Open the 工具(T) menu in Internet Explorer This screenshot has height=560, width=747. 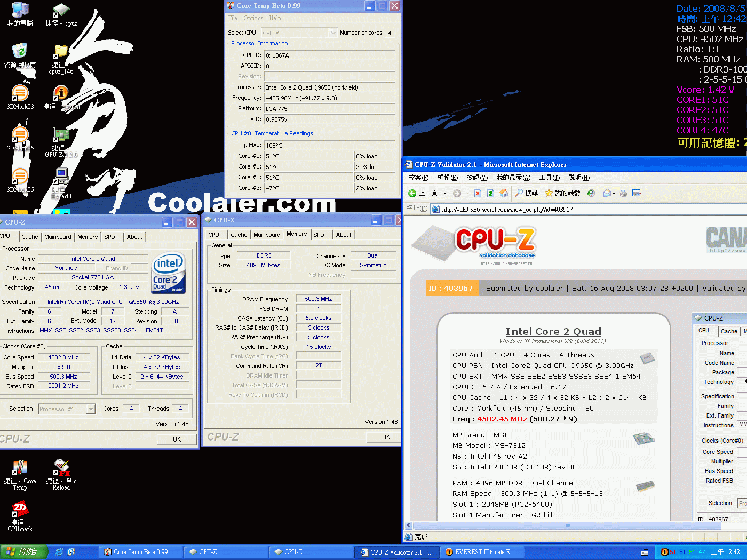point(549,178)
